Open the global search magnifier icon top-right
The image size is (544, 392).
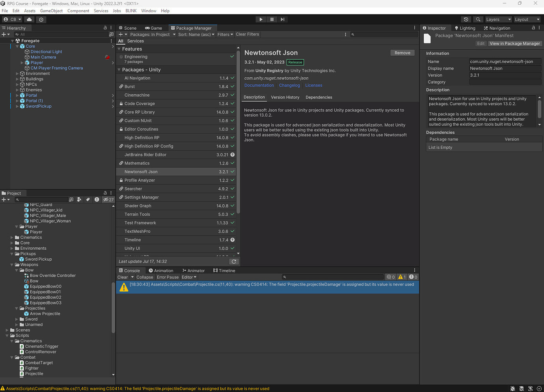tap(479, 19)
